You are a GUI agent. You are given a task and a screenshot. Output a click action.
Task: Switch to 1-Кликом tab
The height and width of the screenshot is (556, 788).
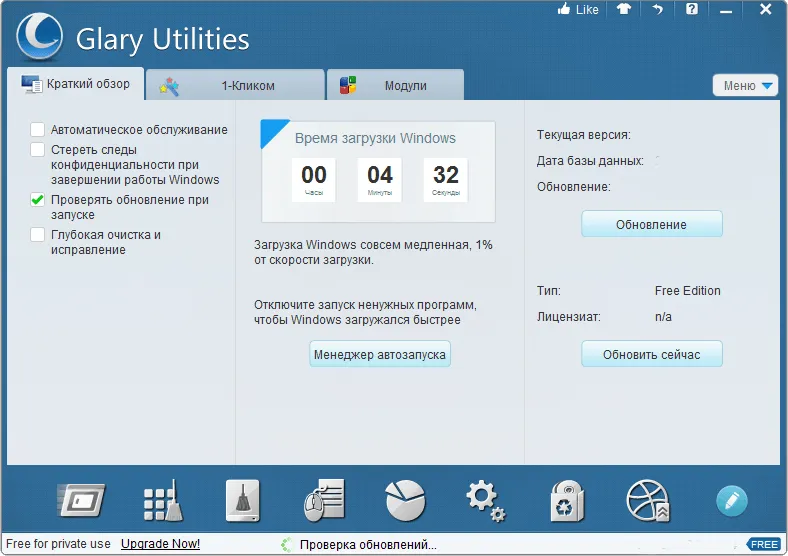coord(235,85)
